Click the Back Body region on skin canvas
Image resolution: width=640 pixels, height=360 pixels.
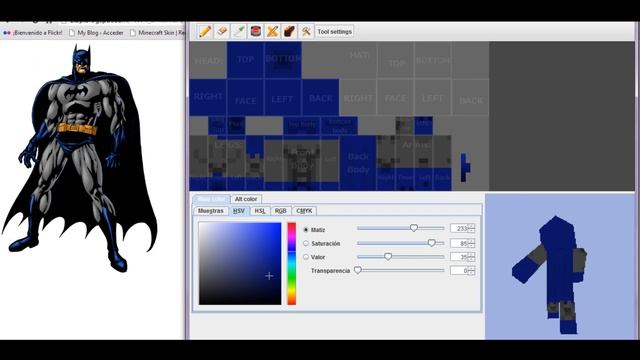(358, 163)
